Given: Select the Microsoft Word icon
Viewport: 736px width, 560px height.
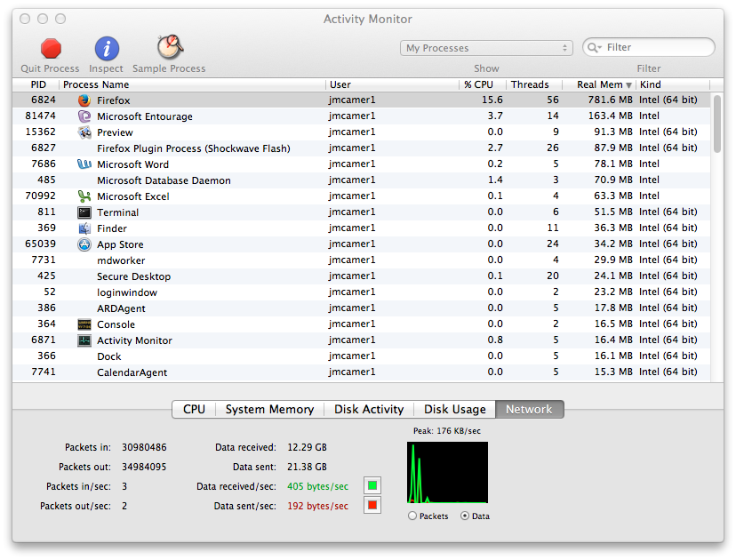Looking at the screenshot, I should tap(84, 164).
